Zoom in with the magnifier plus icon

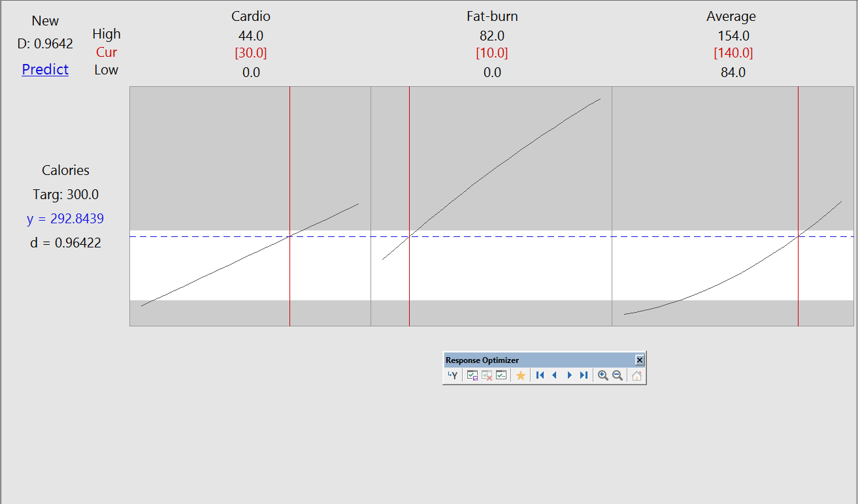602,375
